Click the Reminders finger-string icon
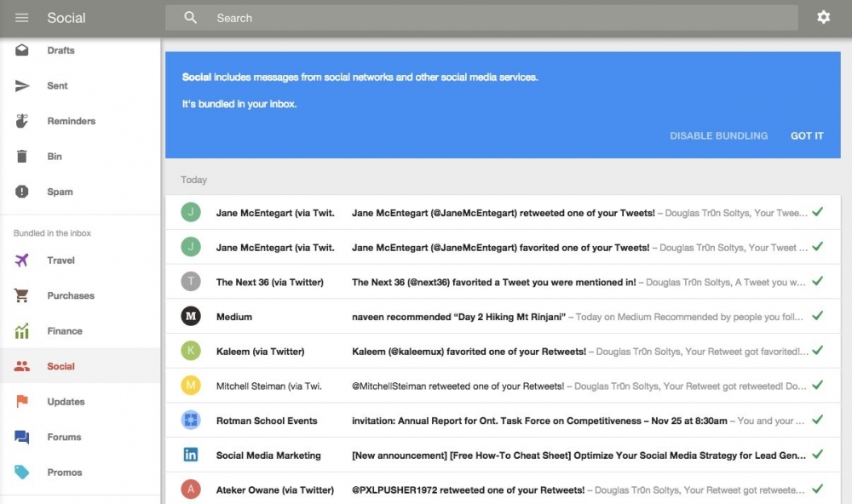 point(22,121)
